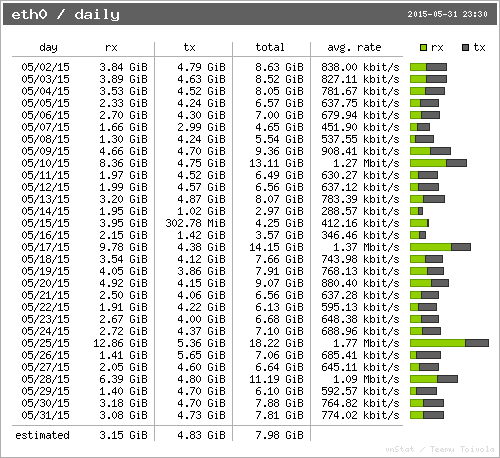
Task: Click the 'tx' column header
Action: [x=189, y=47]
